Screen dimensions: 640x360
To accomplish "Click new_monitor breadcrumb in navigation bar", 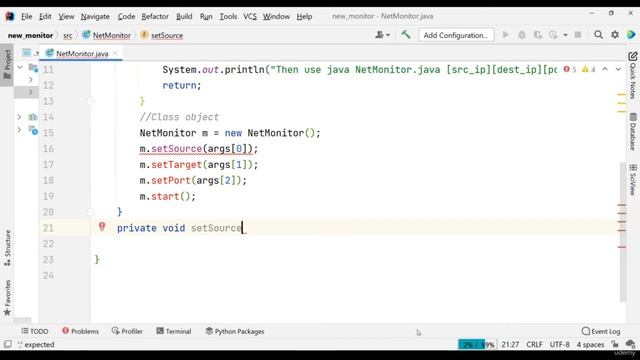I will pyautogui.click(x=31, y=36).
